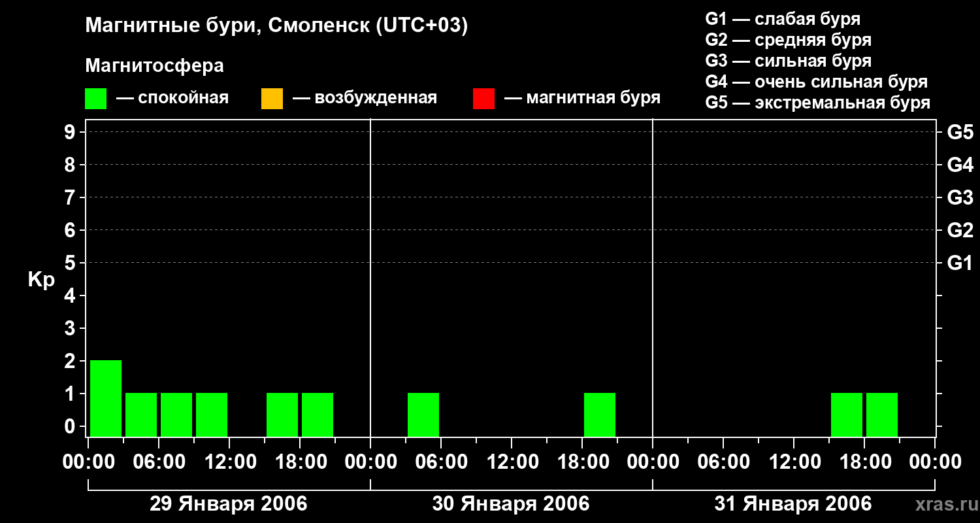Click the 30 January bar after 18:00

pos(600,414)
